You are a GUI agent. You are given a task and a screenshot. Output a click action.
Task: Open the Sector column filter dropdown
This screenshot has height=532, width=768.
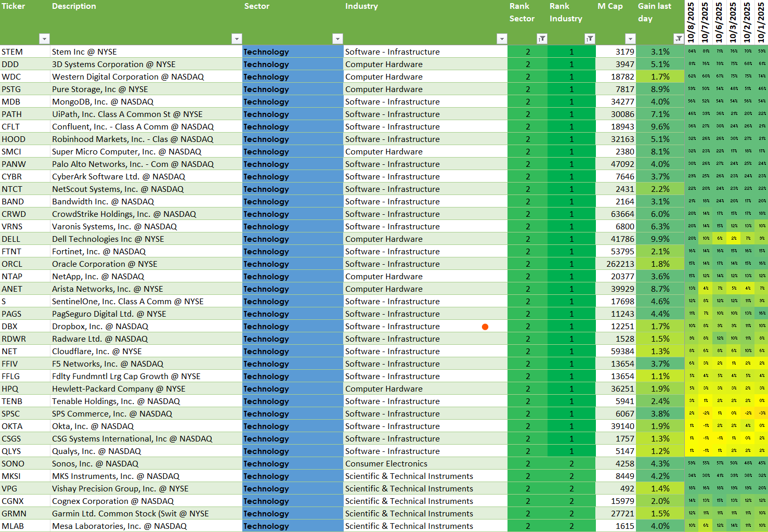coord(337,39)
